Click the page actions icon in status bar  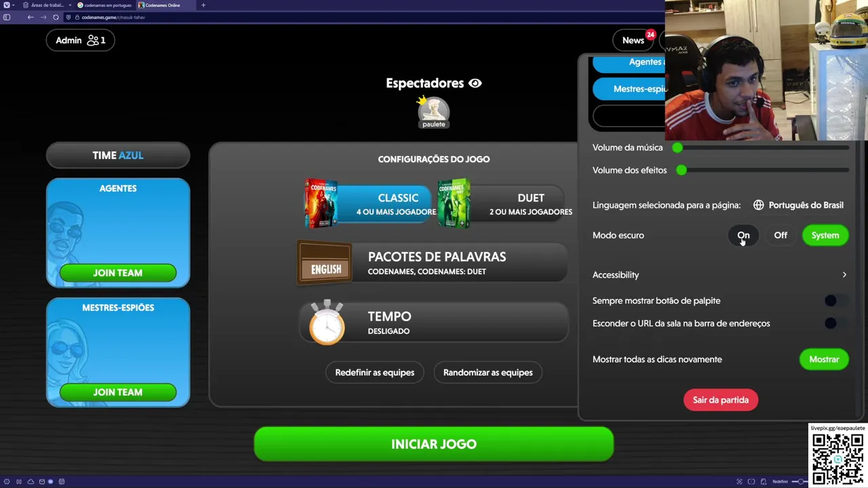tap(764, 481)
